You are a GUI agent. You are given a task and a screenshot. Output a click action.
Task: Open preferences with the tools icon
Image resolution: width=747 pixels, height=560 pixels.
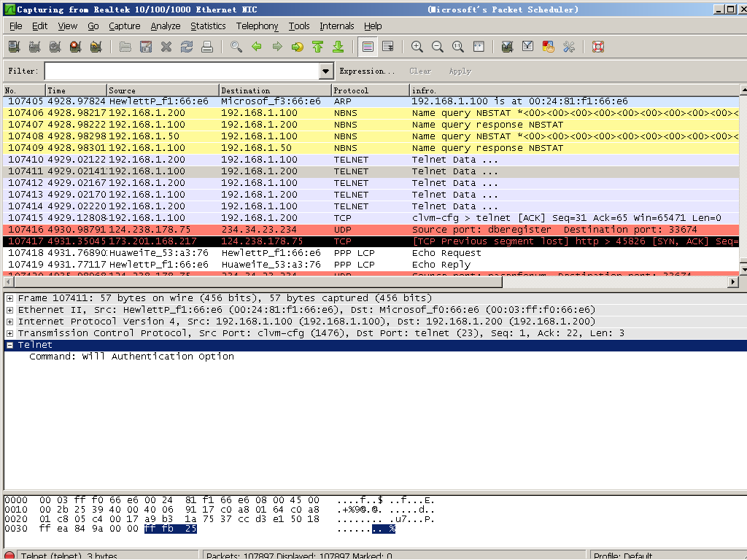(569, 47)
